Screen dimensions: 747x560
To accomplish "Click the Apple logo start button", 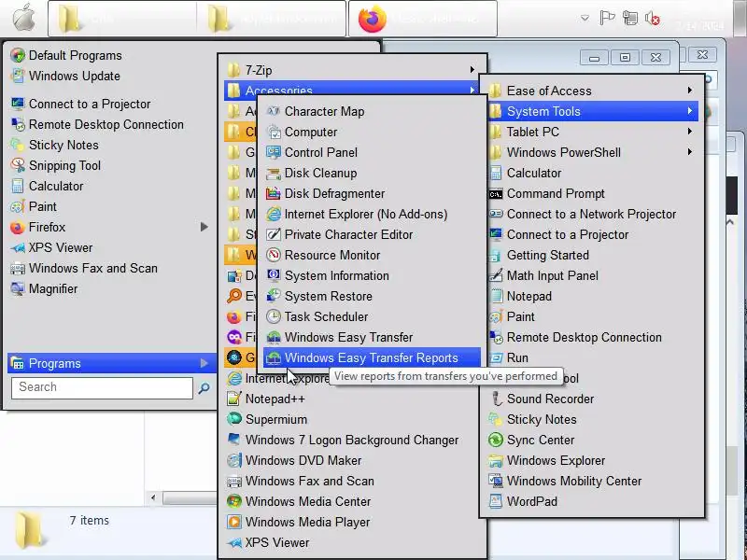I will tap(23, 19).
